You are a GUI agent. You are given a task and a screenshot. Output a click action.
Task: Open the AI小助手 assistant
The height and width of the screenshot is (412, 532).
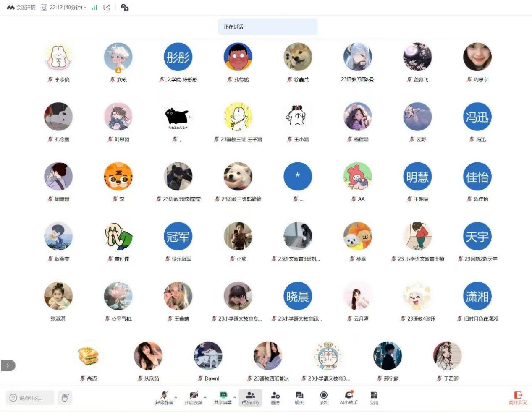[349, 397]
